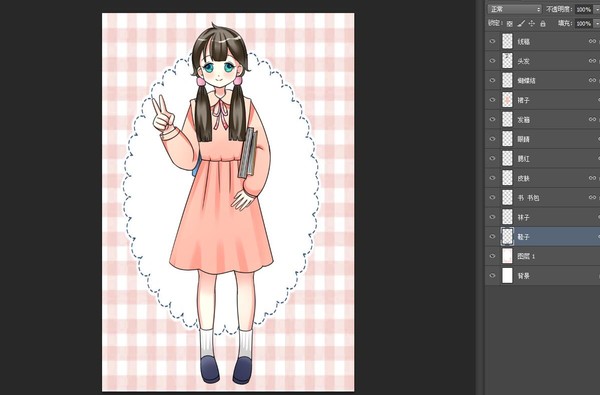Lock position move icon
This screenshot has width=600, height=395.
(532, 24)
